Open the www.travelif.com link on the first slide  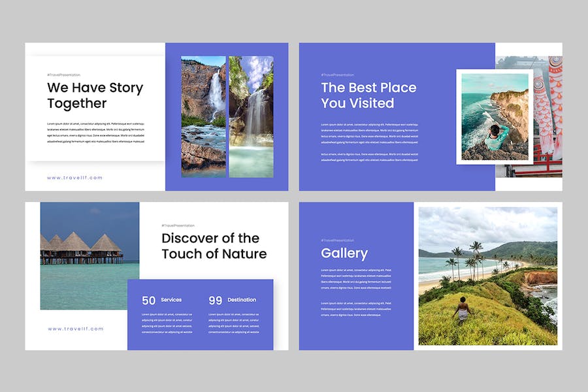point(74,178)
